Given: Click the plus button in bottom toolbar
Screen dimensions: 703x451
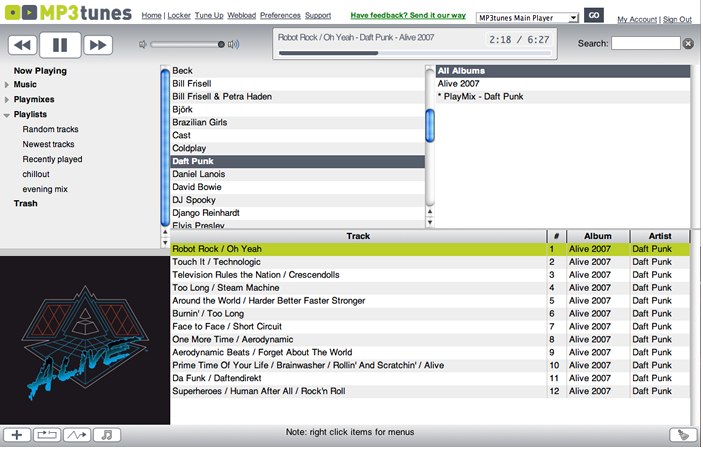Looking at the screenshot, I should click(17, 435).
